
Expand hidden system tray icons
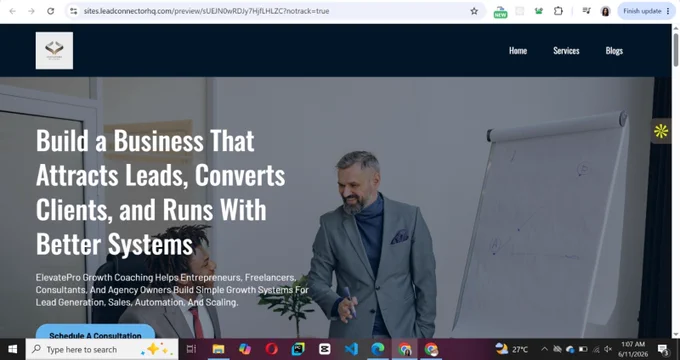(x=544, y=349)
